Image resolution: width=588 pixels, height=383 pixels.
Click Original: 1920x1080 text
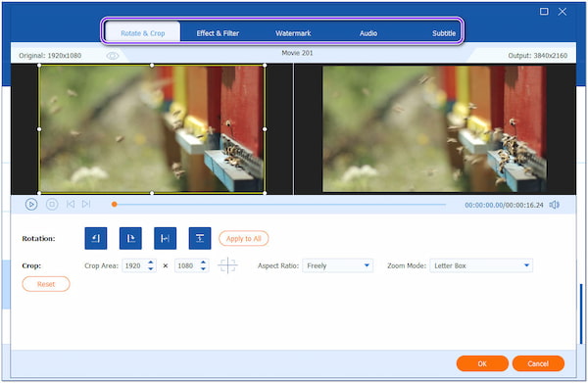pos(50,56)
